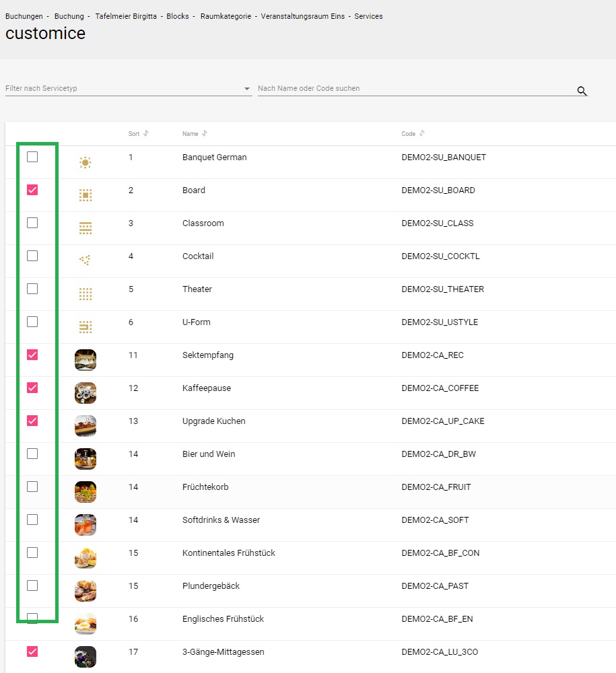
Task: Uncheck the Kaffeepause checkbox
Action: coord(32,388)
